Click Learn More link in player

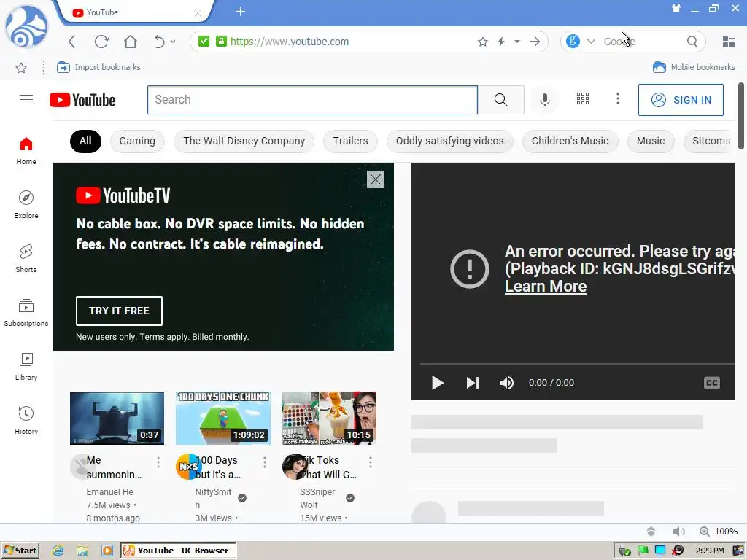point(546,286)
